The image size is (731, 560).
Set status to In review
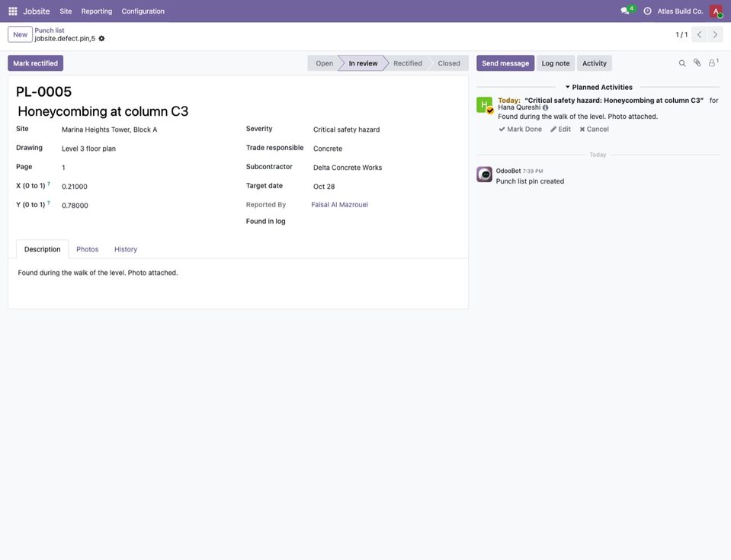(x=363, y=63)
